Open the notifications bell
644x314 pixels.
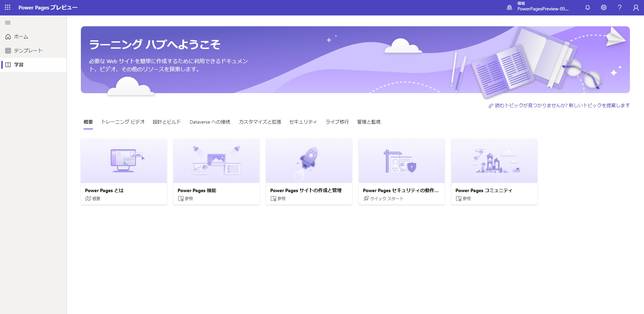pyautogui.click(x=587, y=7)
